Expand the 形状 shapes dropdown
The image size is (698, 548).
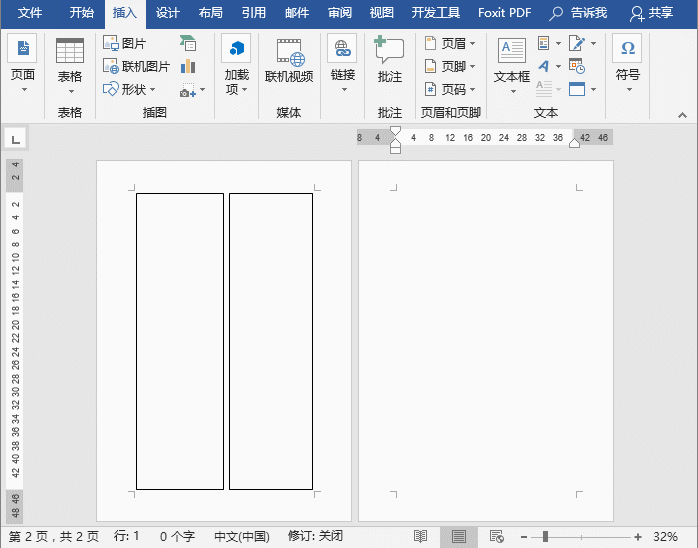[131, 89]
